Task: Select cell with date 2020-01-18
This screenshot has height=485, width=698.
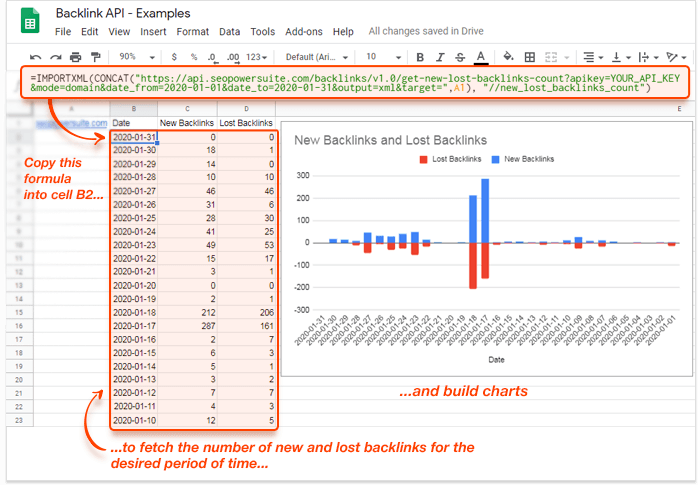Action: click(134, 312)
